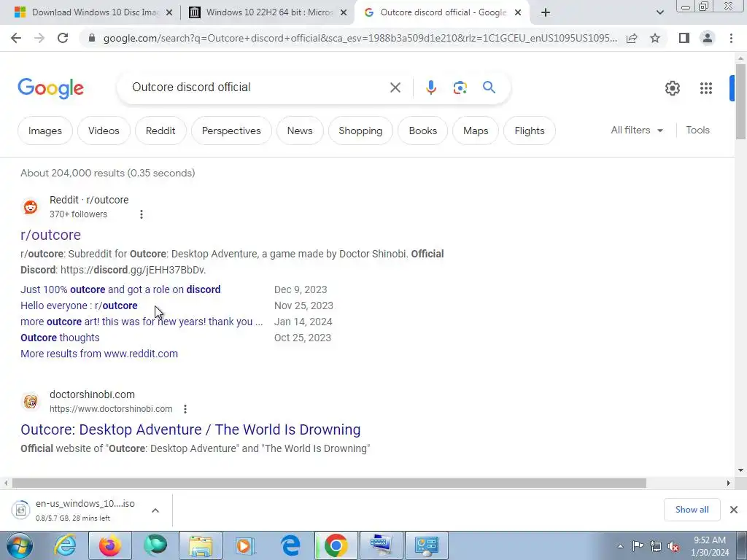Open the Google apps grid
This screenshot has height=560, width=747.
click(706, 88)
